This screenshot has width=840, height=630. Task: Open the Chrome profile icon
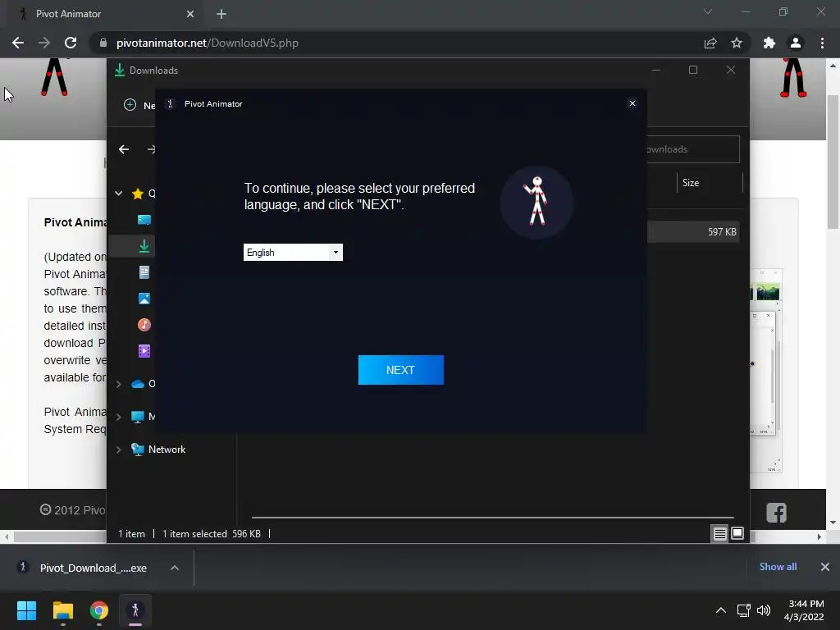796,43
